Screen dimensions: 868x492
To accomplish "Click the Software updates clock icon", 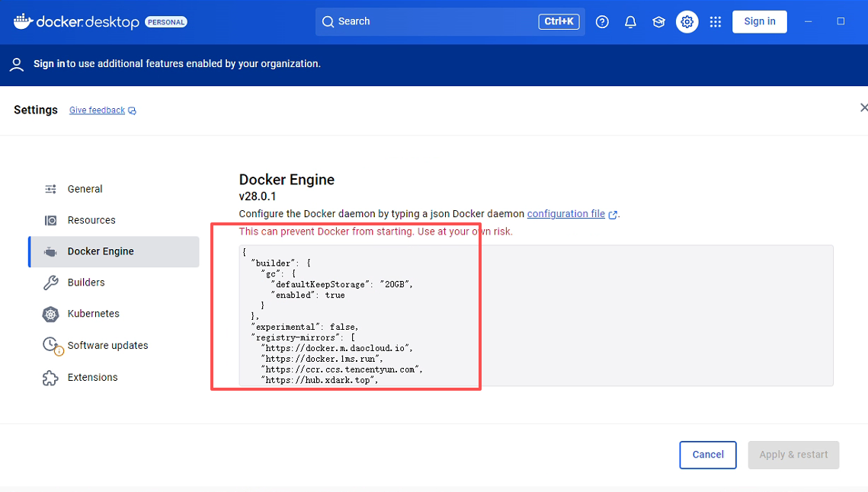I will coord(52,345).
